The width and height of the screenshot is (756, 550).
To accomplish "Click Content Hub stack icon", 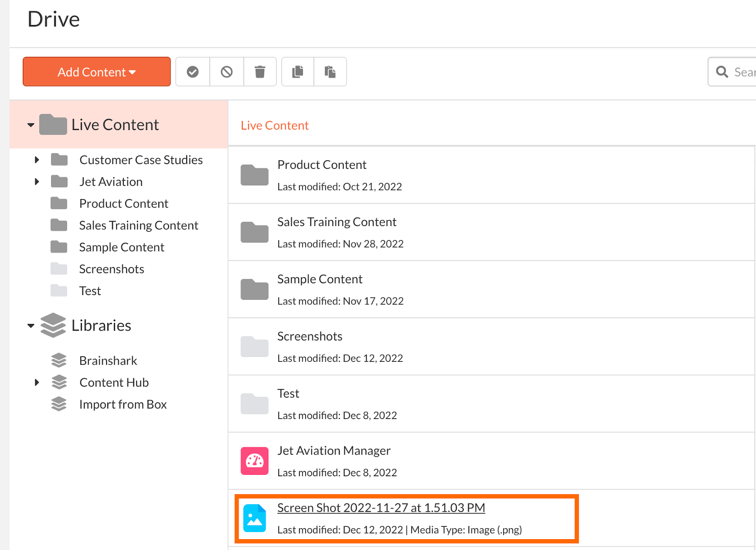I will 59,382.
